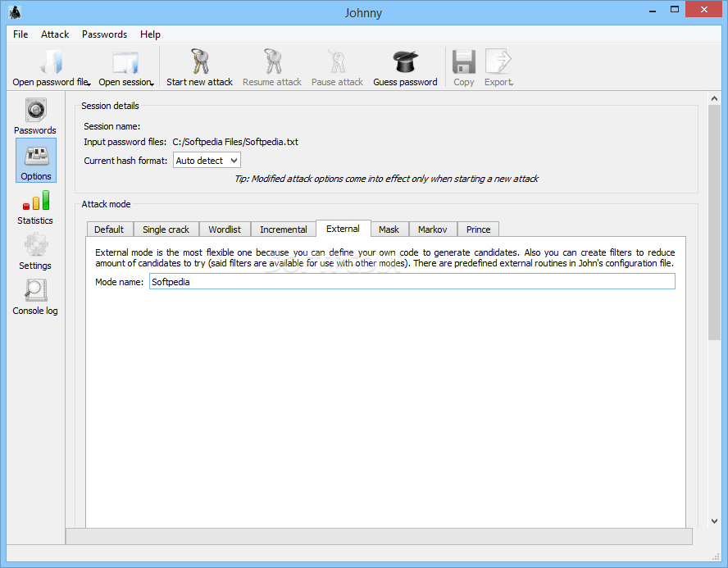
Task: Expand the Open password file dropdown arrow
Action: coord(89,84)
